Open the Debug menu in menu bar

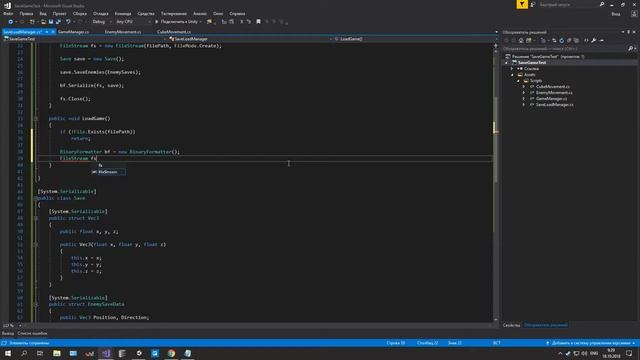click(x=100, y=13)
